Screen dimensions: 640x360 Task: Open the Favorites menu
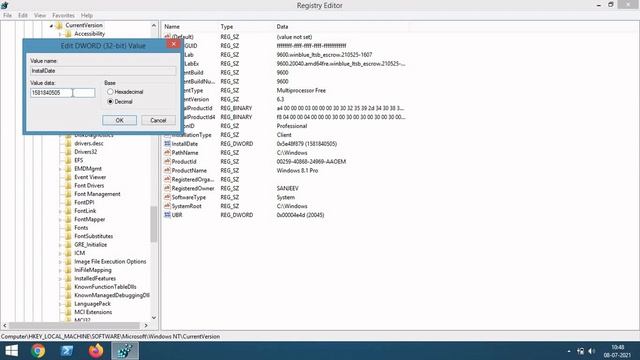[x=63, y=15]
